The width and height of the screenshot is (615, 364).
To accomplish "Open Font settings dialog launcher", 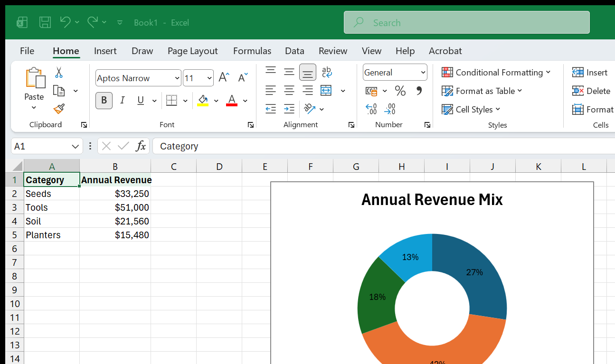I will click(x=250, y=125).
